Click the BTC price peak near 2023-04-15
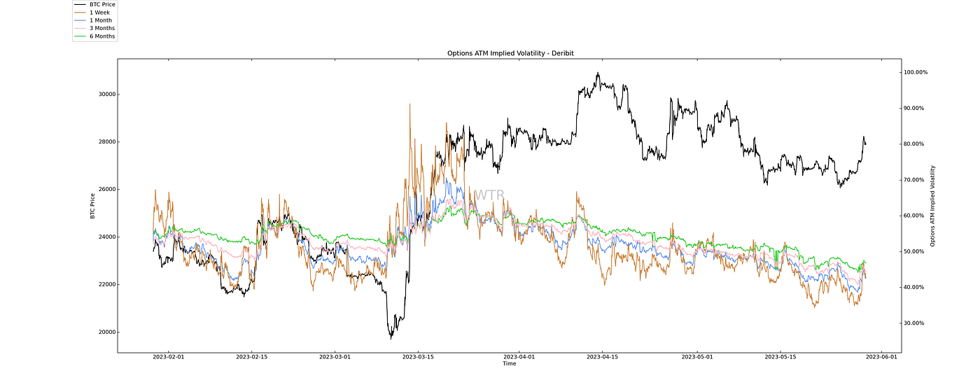The image size is (980, 392). coord(598,73)
